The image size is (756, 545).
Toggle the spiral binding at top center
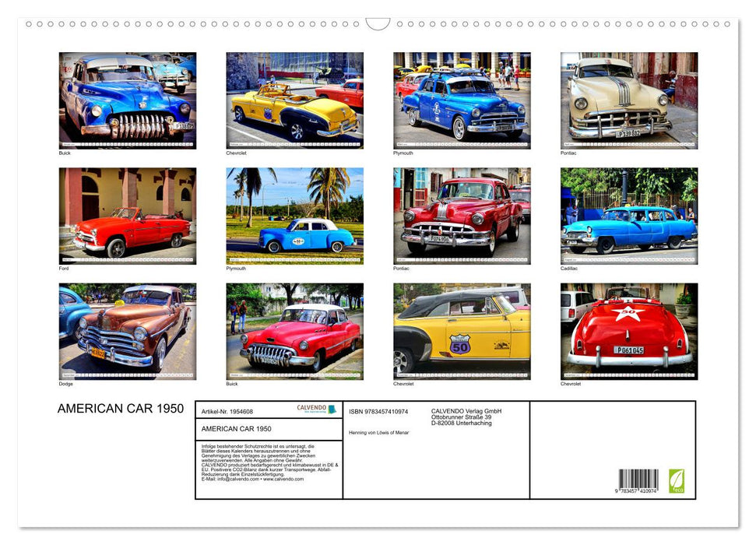pyautogui.click(x=378, y=22)
